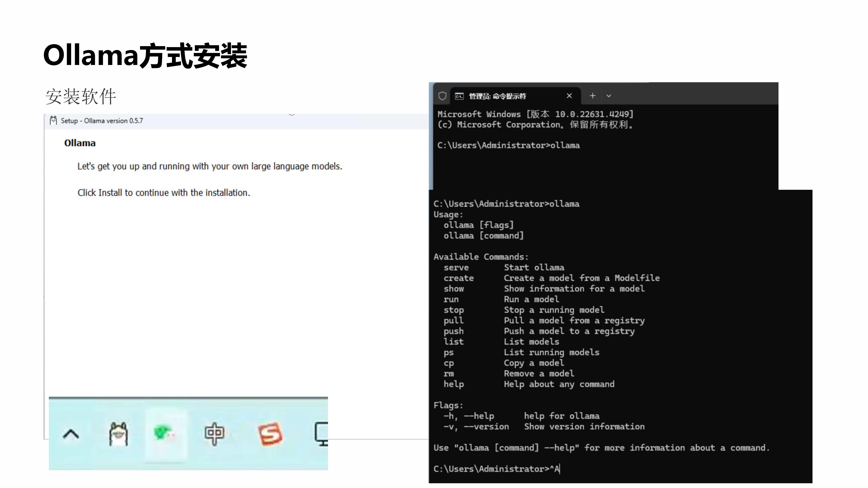Click the Ollama setup window icon
This screenshot has height=488, width=868.
[x=53, y=121]
